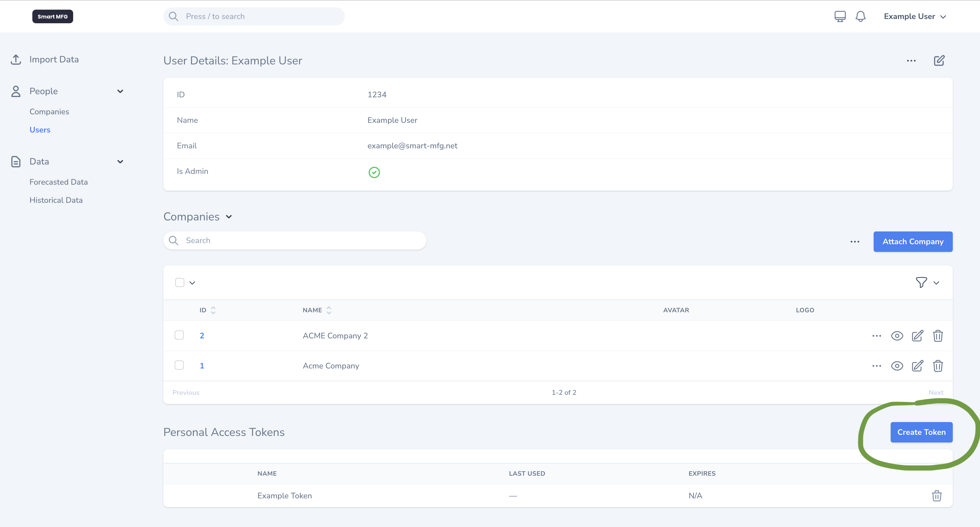Click the notifications bell icon

pos(861,16)
